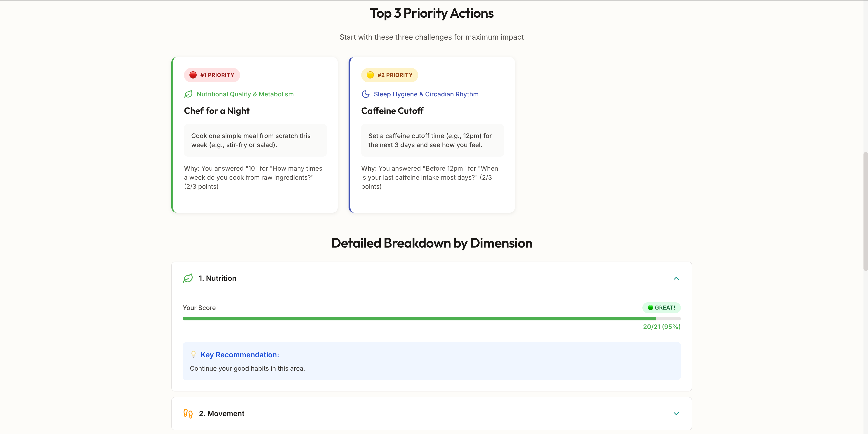Click the red dot in #1 Priority badge
The width and height of the screenshot is (868, 434).
click(x=193, y=75)
